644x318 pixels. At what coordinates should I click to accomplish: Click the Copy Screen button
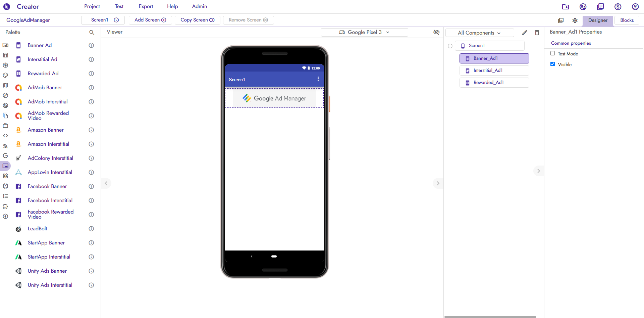[198, 20]
